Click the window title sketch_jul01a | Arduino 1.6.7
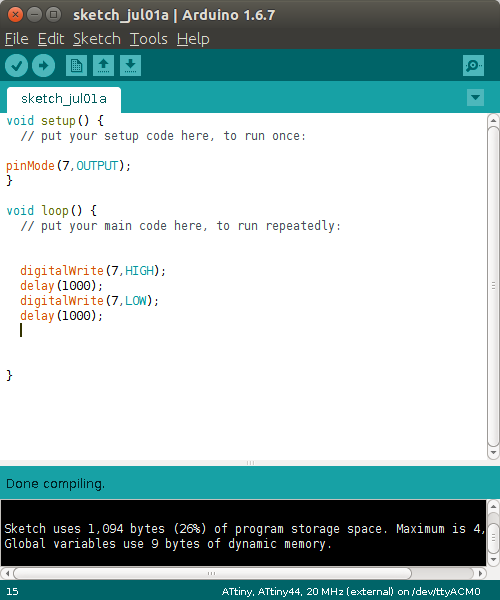Image resolution: width=500 pixels, height=600 pixels. coord(174,15)
